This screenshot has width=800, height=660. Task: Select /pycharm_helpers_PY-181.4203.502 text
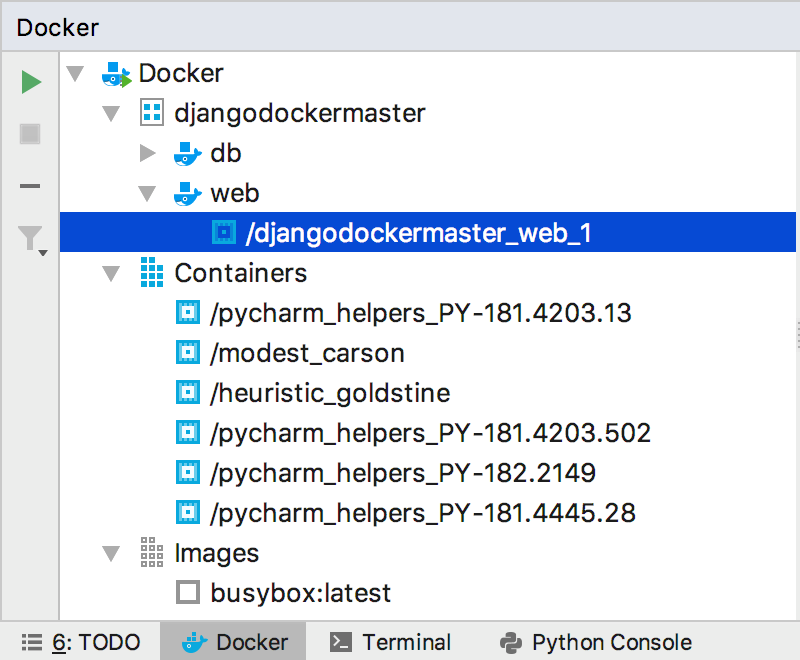pyautogui.click(x=430, y=434)
